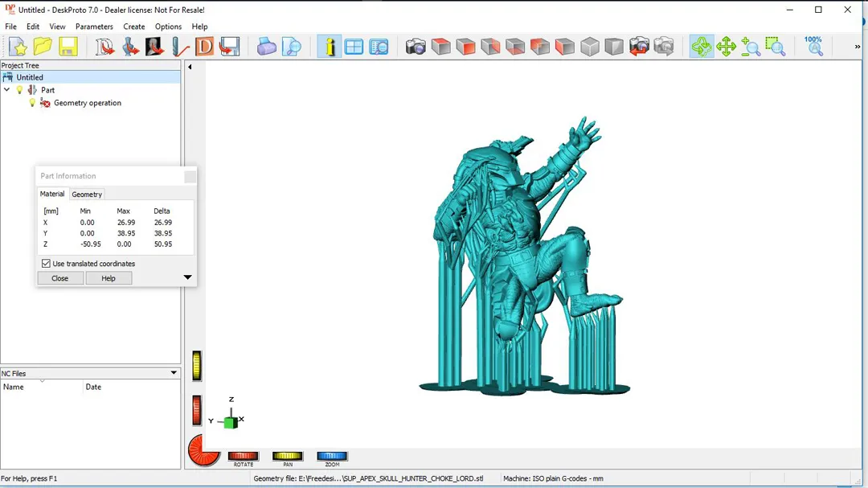Open the Options menu
The image size is (868, 488).
pyautogui.click(x=168, y=27)
